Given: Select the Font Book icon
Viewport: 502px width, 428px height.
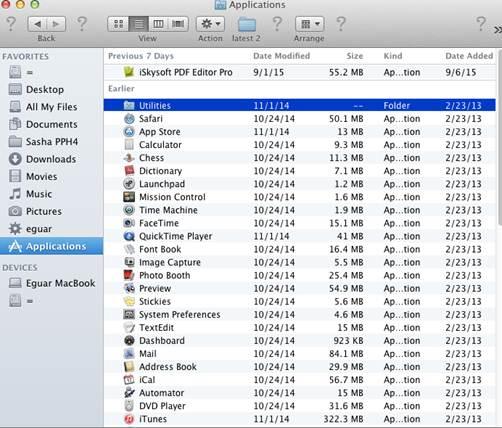Looking at the screenshot, I should [129, 249].
